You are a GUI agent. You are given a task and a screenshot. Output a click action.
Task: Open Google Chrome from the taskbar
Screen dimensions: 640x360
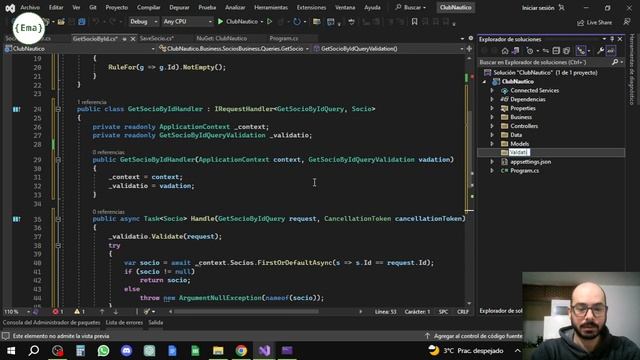pyautogui.click(x=241, y=351)
